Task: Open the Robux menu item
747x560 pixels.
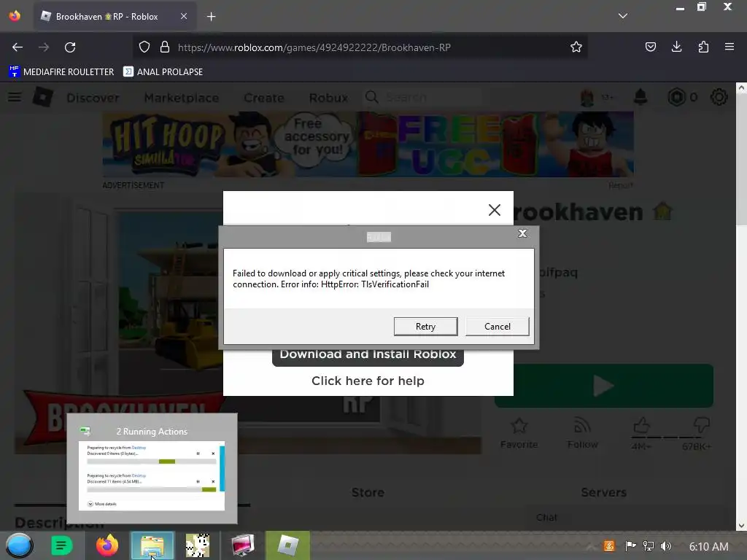Action: click(x=328, y=98)
